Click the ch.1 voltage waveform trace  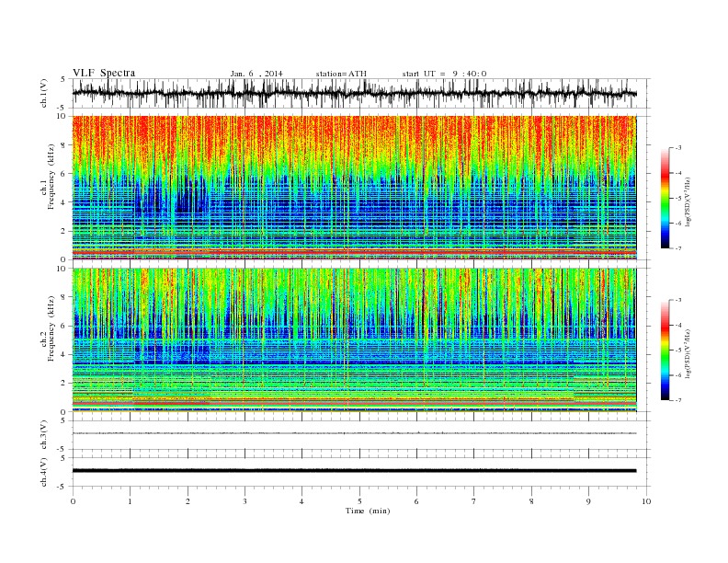pyautogui.click(x=354, y=93)
